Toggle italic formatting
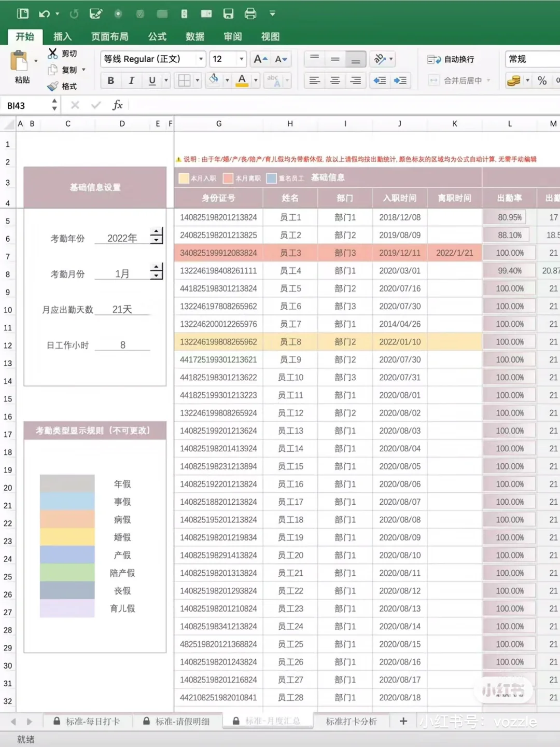This screenshot has height=747, width=560. click(x=131, y=80)
